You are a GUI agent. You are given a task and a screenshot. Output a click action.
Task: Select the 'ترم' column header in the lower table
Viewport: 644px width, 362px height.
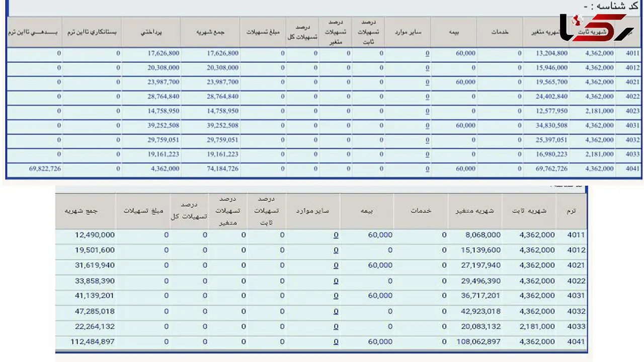[571, 211]
